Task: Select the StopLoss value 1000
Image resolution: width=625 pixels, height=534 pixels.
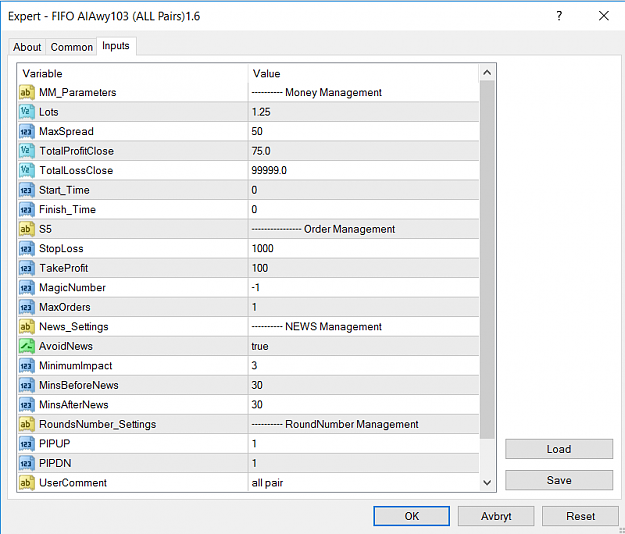Action: coord(263,249)
